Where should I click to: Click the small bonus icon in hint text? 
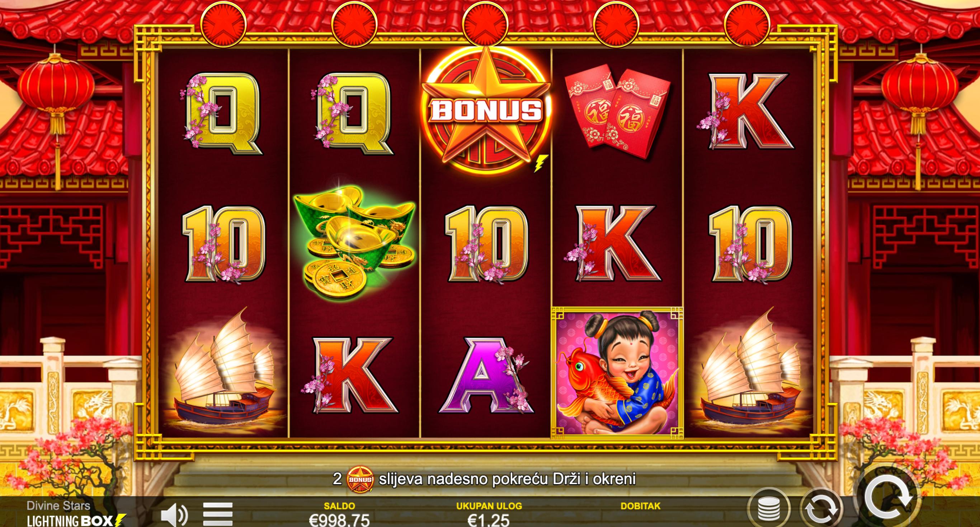[360, 479]
